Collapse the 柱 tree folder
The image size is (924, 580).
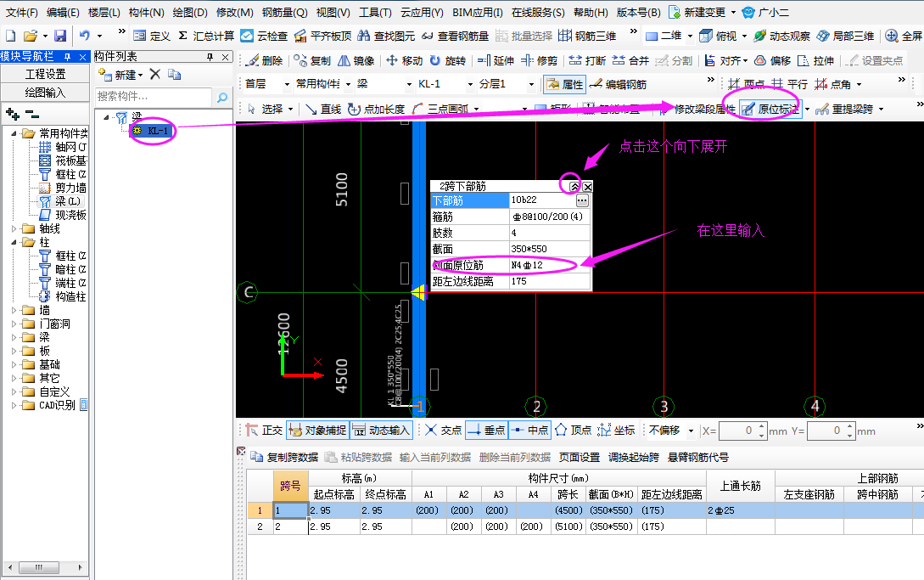pyautogui.click(x=14, y=243)
